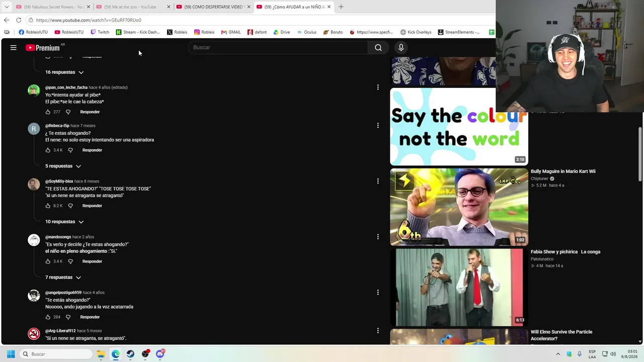This screenshot has height=362, width=644.
Task: Open the YouTube hamburger guide menu
Action: [x=14, y=47]
